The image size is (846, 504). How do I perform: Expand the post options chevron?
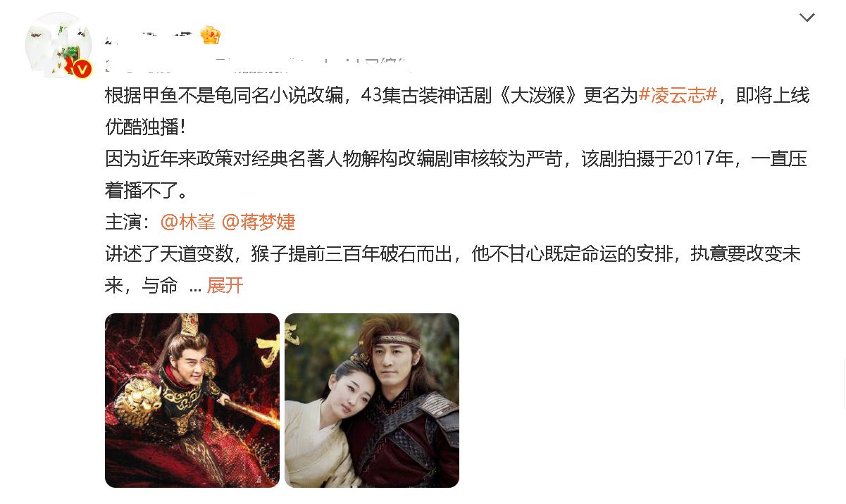[x=807, y=18]
